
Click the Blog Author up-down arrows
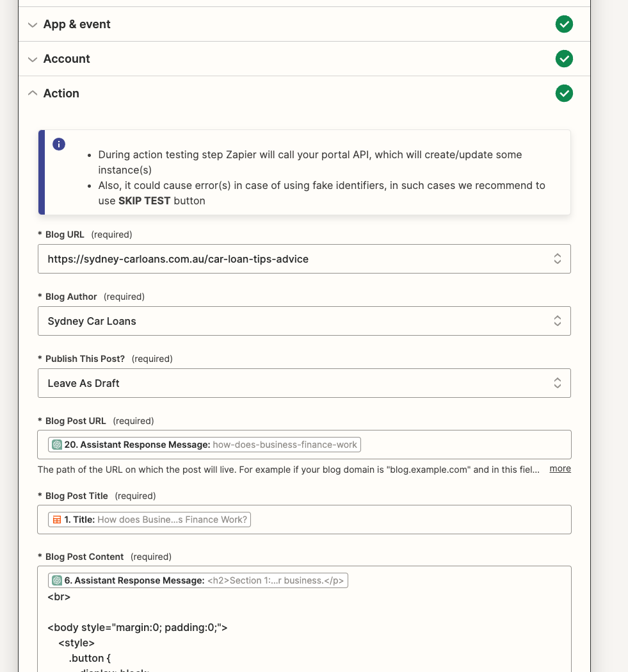point(558,321)
